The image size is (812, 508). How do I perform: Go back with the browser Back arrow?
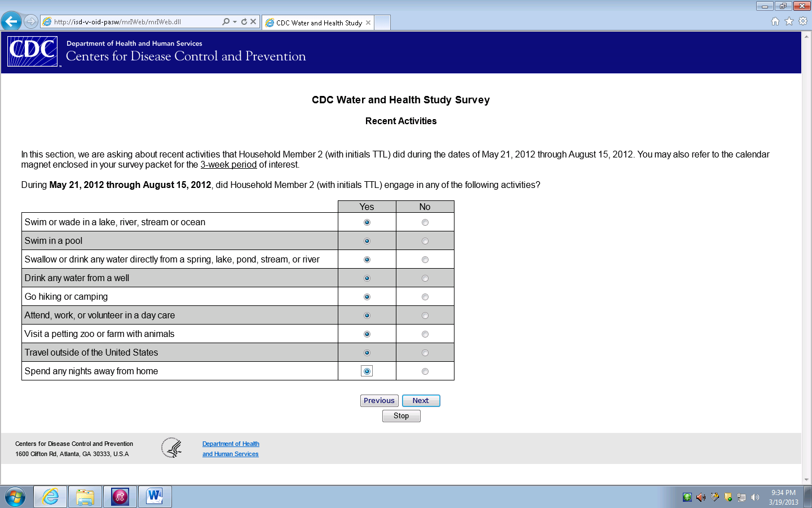click(11, 21)
